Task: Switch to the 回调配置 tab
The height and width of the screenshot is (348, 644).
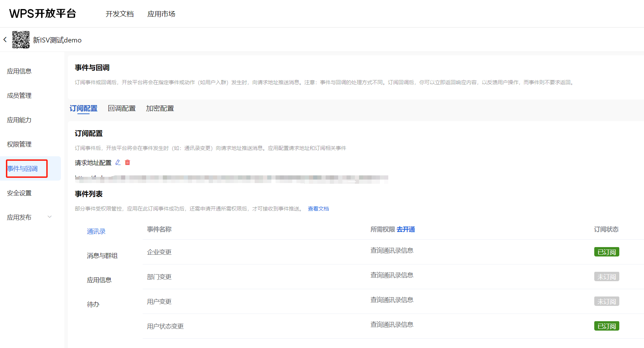Action: pyautogui.click(x=121, y=109)
